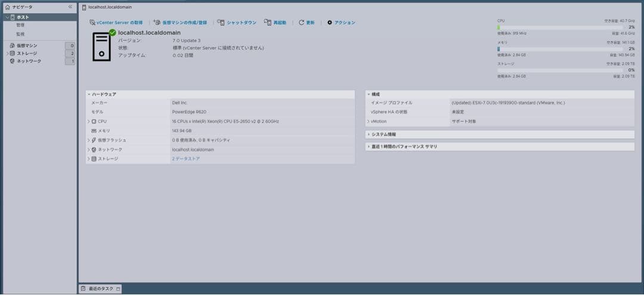The width and height of the screenshot is (644, 295).
Task: Click the Navigator home icon
Action: (x=7, y=7)
